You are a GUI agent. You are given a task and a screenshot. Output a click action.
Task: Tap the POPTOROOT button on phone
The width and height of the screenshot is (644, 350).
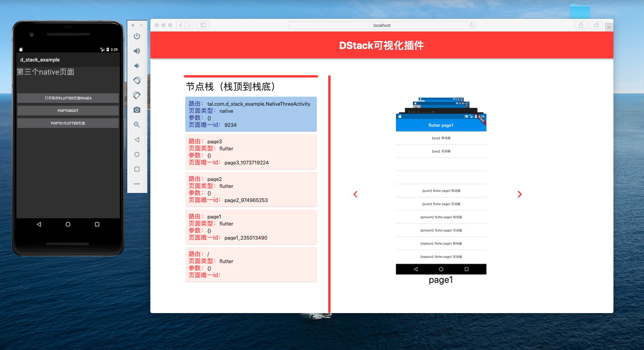[x=68, y=111]
